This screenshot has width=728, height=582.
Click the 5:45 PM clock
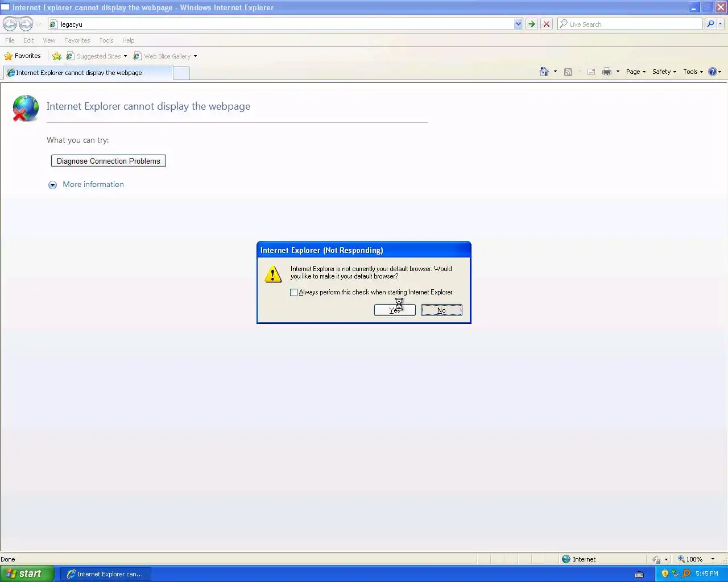coord(706,573)
